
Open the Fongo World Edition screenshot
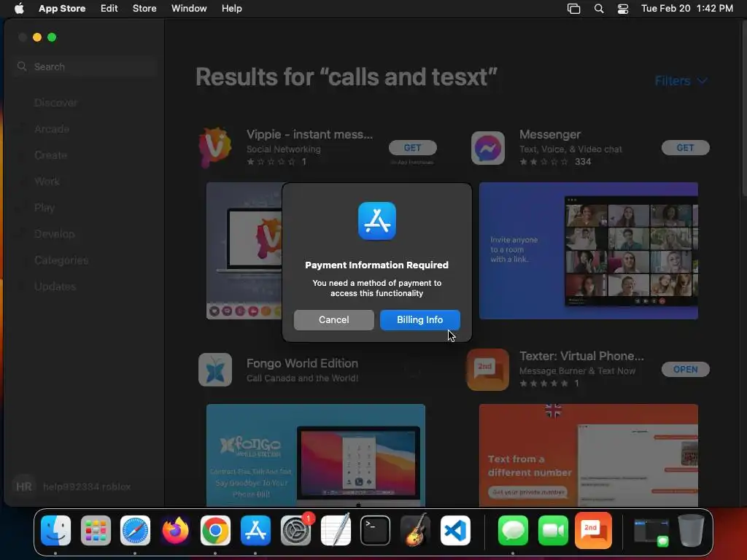coord(315,455)
